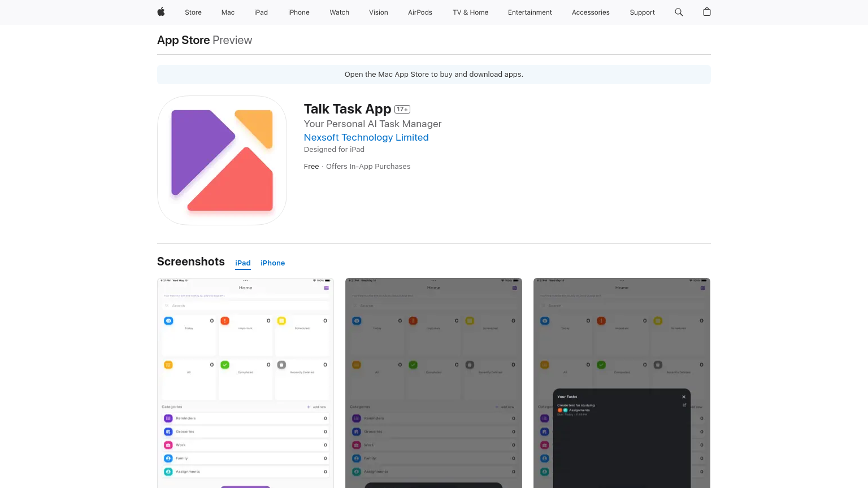
Task: Open Apple site search magnifier
Action: point(678,12)
